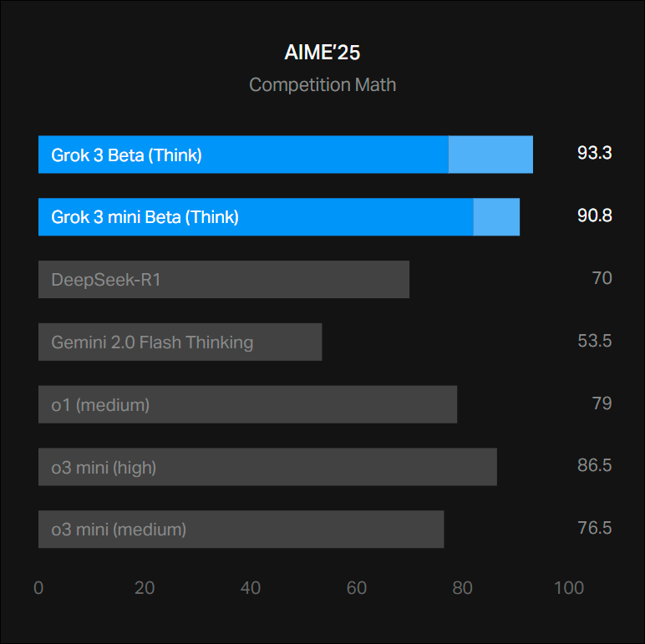The height and width of the screenshot is (644, 645).
Task: Select the light blue segment of Grok 3 Beta bar
Action: (x=490, y=155)
